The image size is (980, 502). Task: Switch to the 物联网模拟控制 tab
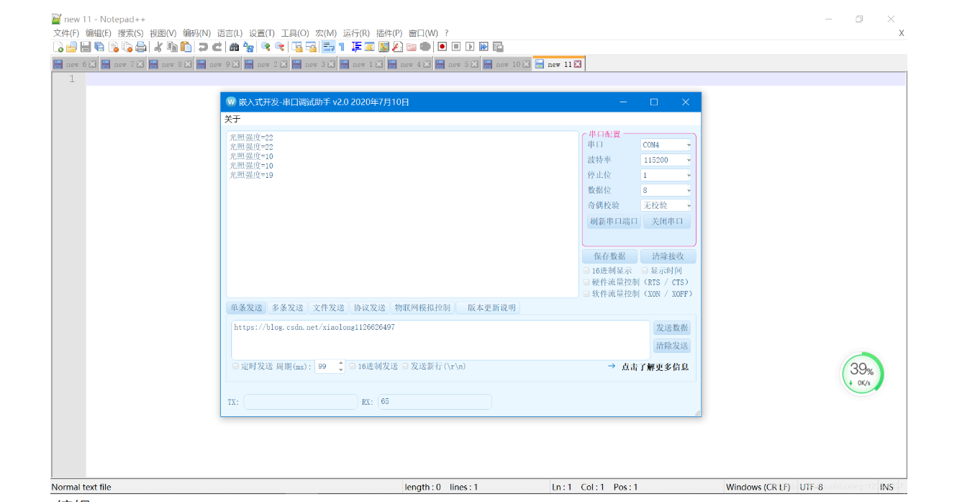coord(422,308)
